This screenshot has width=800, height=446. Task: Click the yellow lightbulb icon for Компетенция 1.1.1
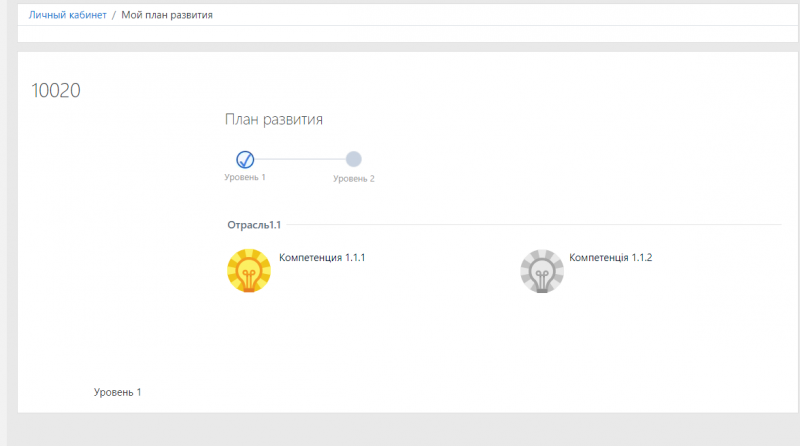(x=249, y=270)
